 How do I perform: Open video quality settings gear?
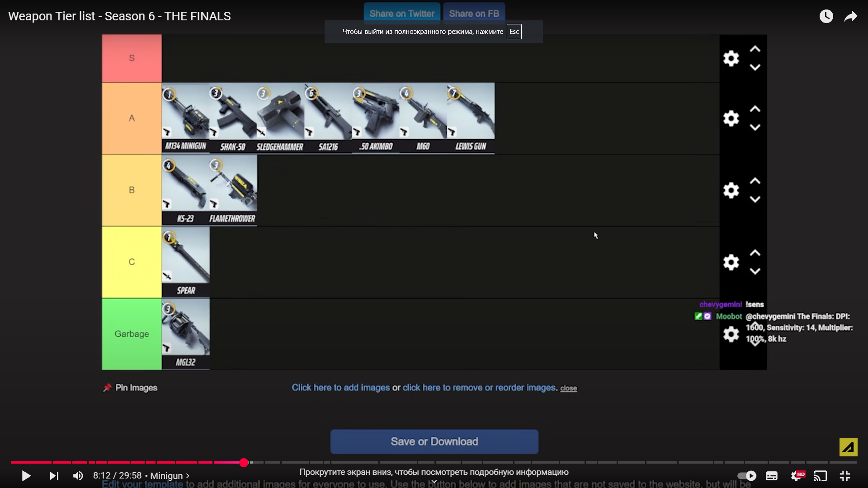tap(797, 476)
